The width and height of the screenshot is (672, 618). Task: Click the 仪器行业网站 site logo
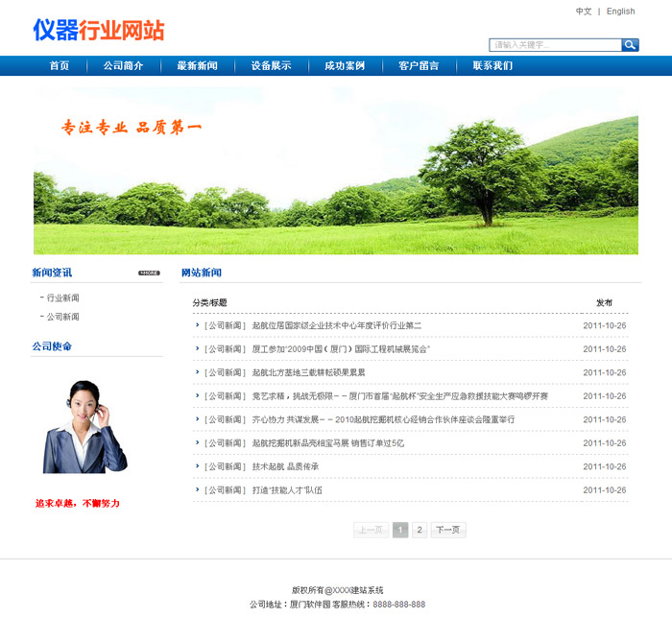[99, 31]
